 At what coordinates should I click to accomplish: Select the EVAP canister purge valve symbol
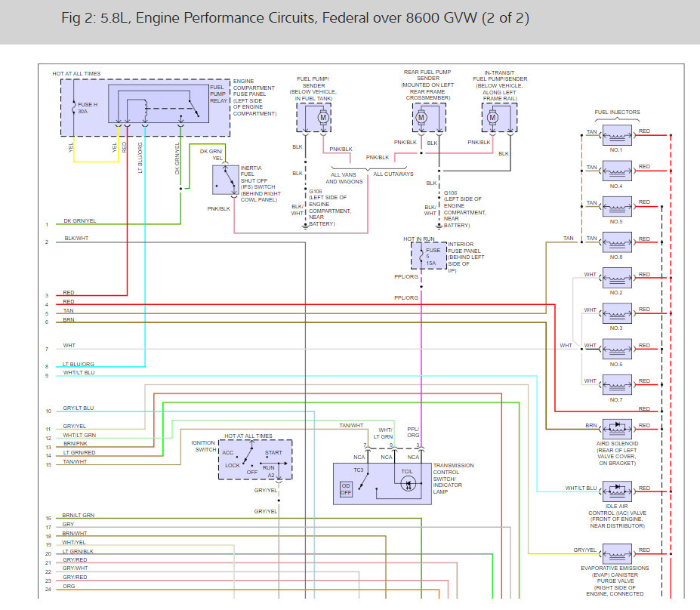coord(617,554)
